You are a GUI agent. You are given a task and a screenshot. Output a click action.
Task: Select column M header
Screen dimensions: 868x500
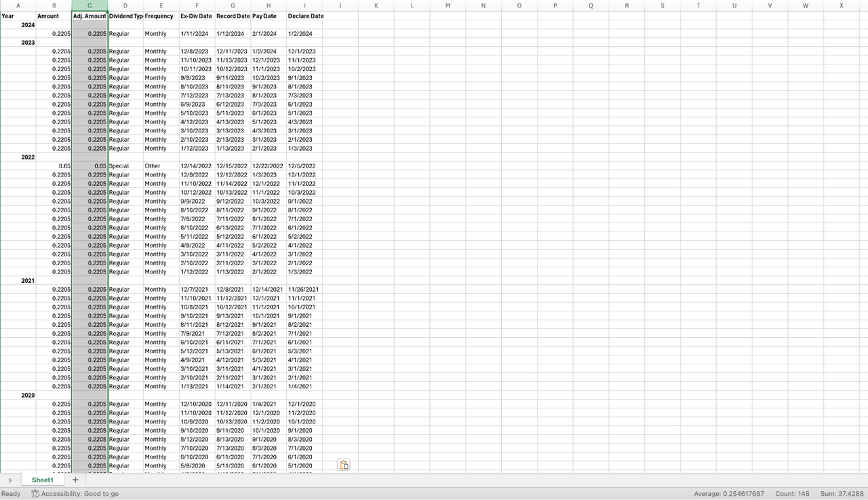448,5
